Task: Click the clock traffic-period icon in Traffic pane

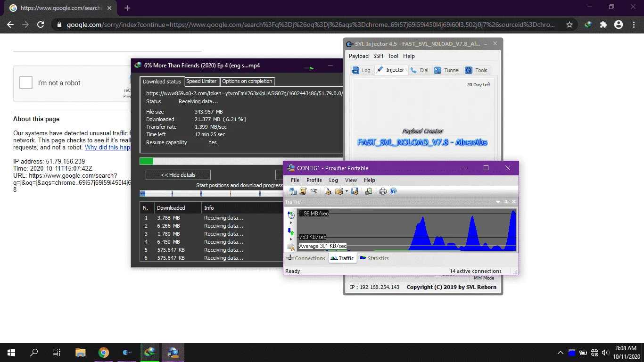Action: (291, 215)
